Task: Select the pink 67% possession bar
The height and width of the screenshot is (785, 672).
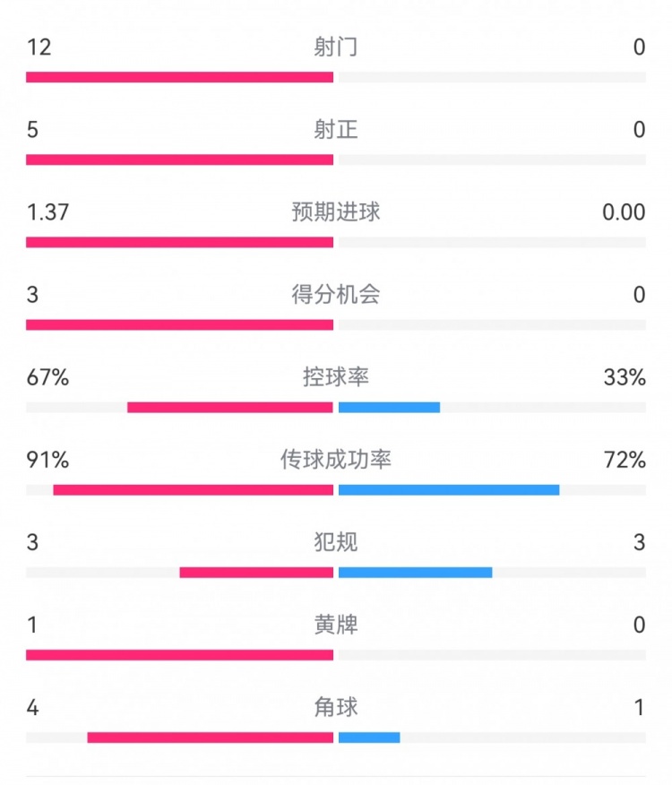Action: click(x=230, y=408)
